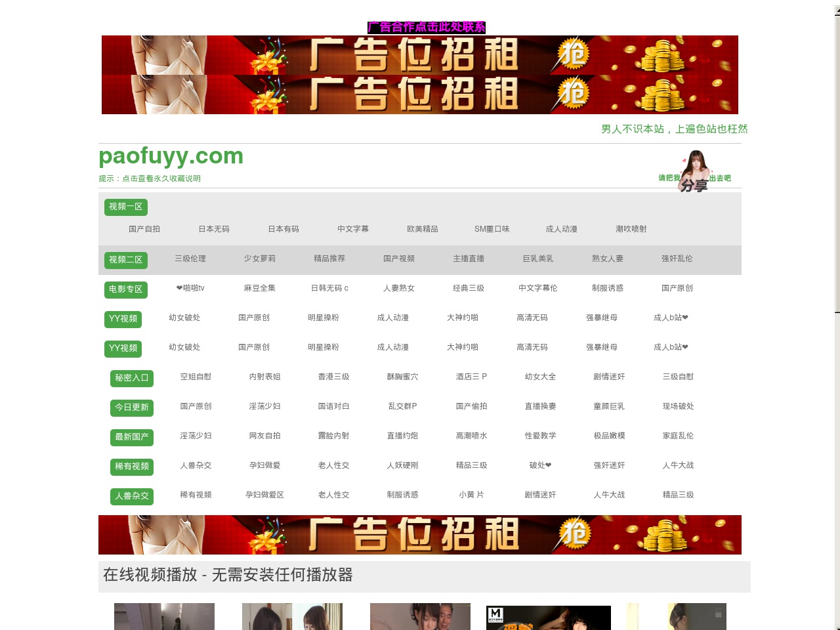Click the 中文字幕伦 link
Viewport: 840px width, 630px height.
(538, 288)
